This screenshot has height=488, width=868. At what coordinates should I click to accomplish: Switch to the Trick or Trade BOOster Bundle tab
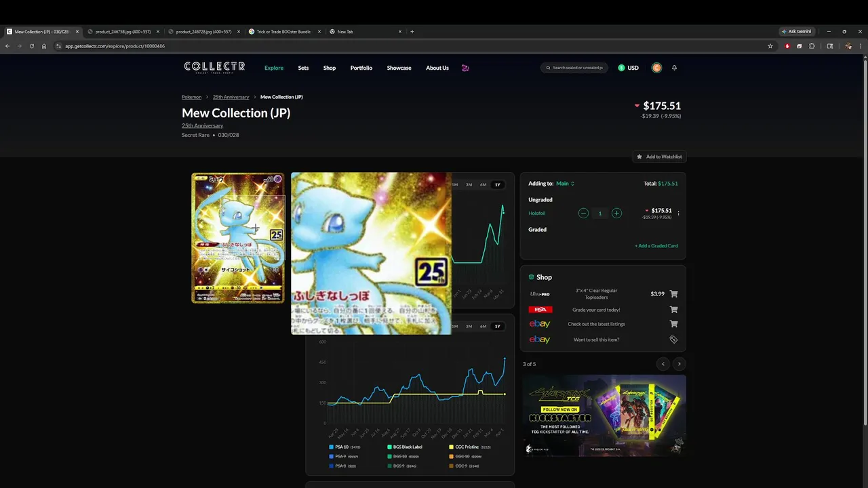[283, 32]
